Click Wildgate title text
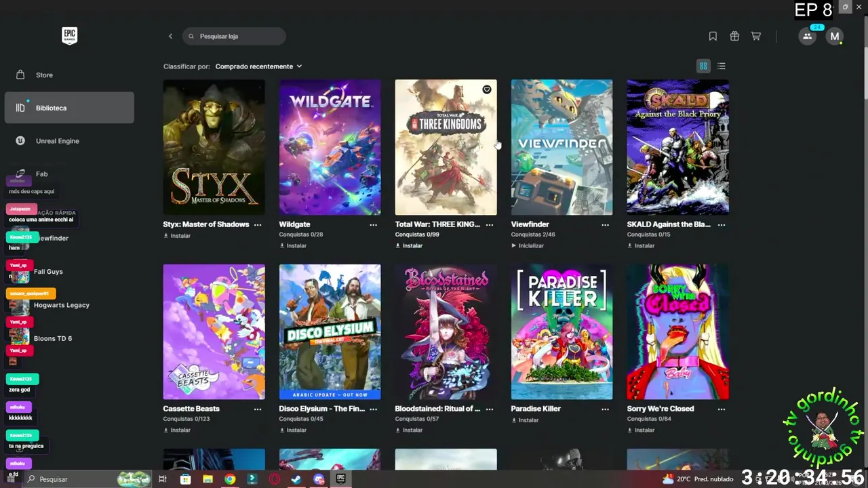This screenshot has height=488, width=868. [x=295, y=224]
